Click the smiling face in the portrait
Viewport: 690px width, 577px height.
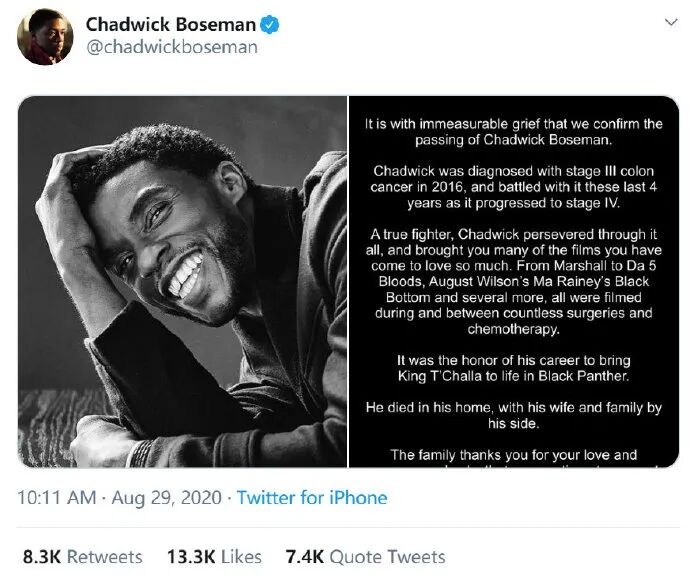(x=169, y=246)
